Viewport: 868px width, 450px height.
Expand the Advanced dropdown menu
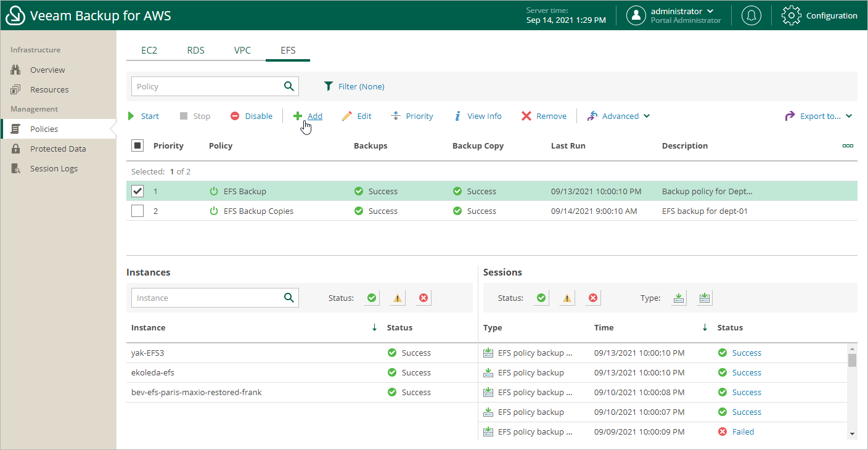620,116
